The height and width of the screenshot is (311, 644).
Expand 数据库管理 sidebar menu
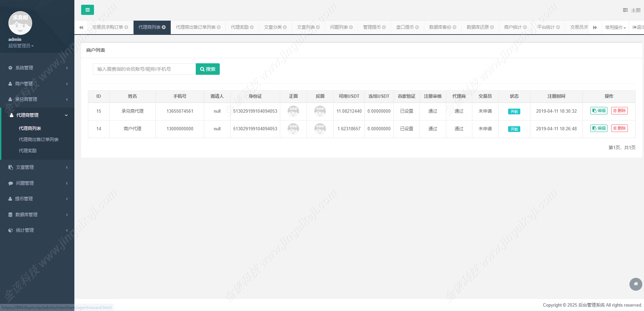[x=37, y=215]
